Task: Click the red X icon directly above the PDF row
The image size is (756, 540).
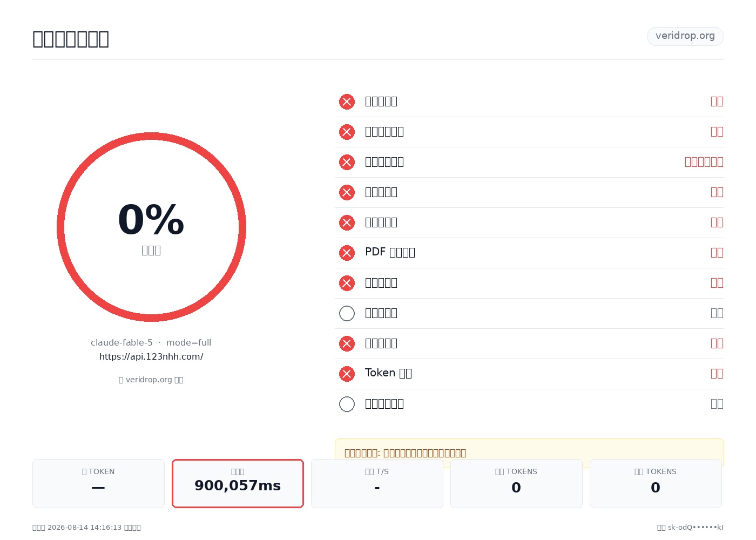Action: [x=347, y=222]
